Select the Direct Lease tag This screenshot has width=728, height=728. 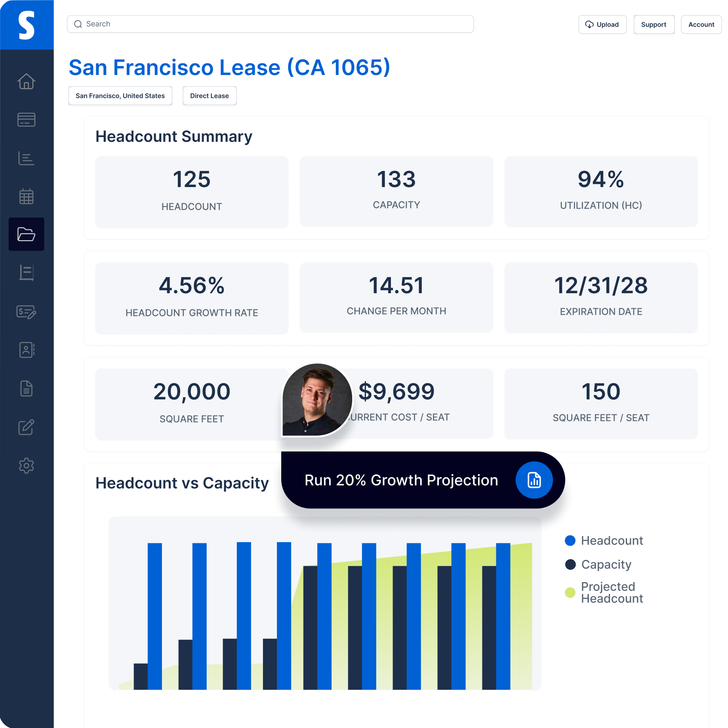tap(210, 96)
